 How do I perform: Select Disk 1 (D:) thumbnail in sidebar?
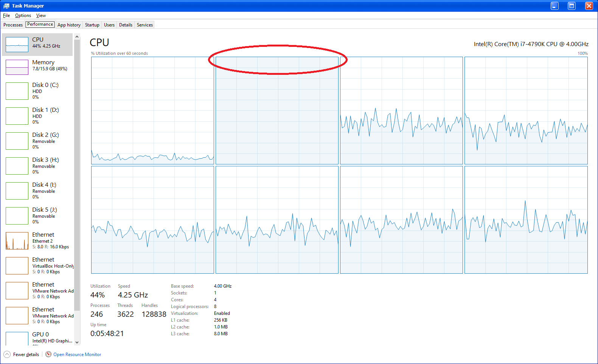[17, 116]
